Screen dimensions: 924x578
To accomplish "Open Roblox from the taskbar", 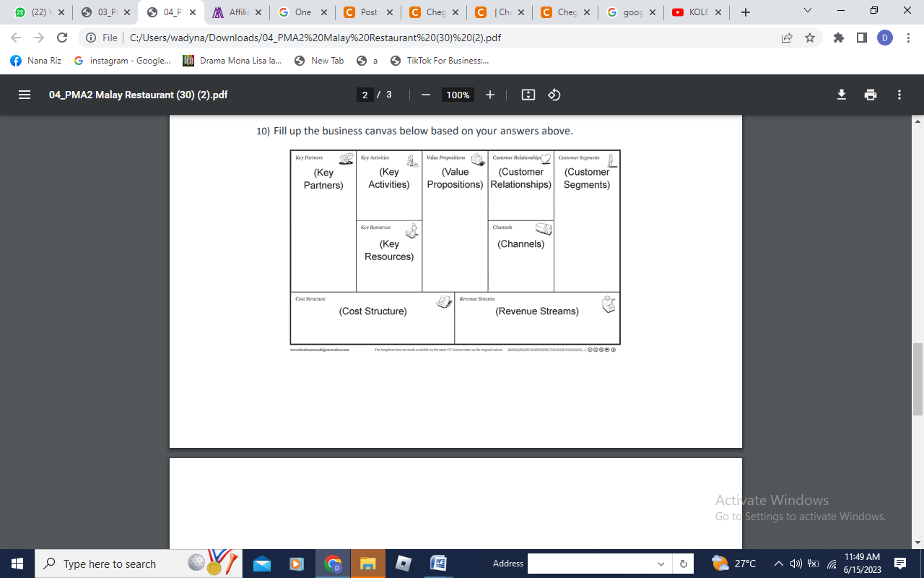I will click(x=404, y=564).
